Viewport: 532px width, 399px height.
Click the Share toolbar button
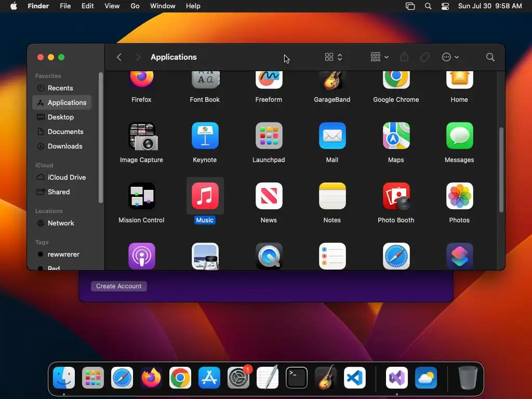tap(404, 57)
